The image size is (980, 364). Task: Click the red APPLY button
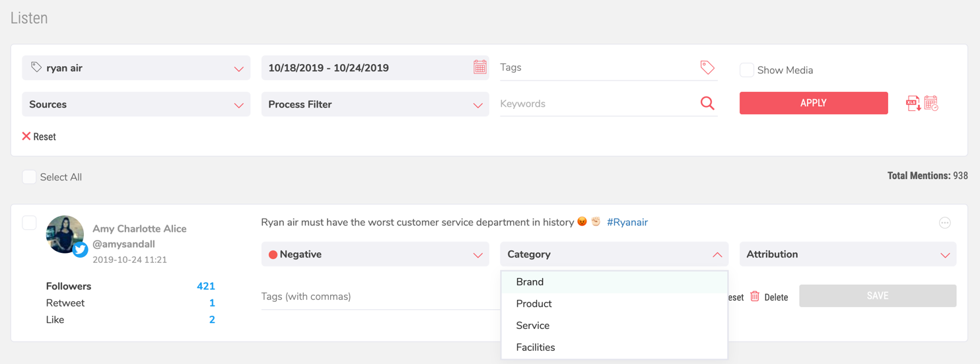pos(814,103)
